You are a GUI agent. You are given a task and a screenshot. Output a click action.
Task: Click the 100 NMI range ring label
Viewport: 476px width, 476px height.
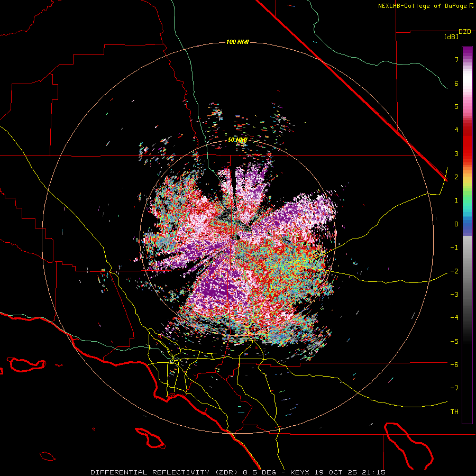237,42
